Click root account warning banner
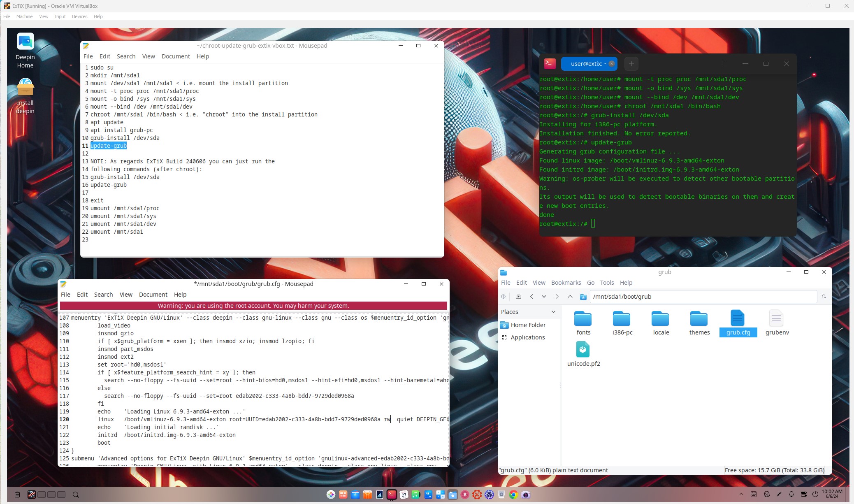 tap(253, 306)
